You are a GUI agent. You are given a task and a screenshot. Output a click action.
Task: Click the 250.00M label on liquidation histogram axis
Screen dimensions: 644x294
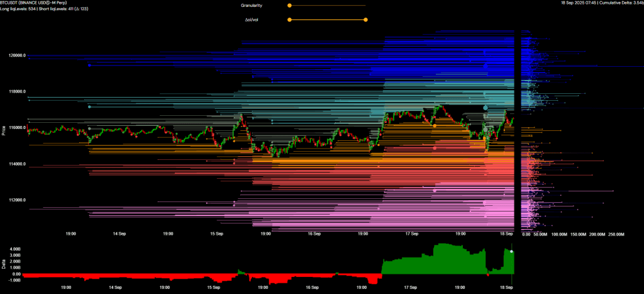pyautogui.click(x=616, y=234)
